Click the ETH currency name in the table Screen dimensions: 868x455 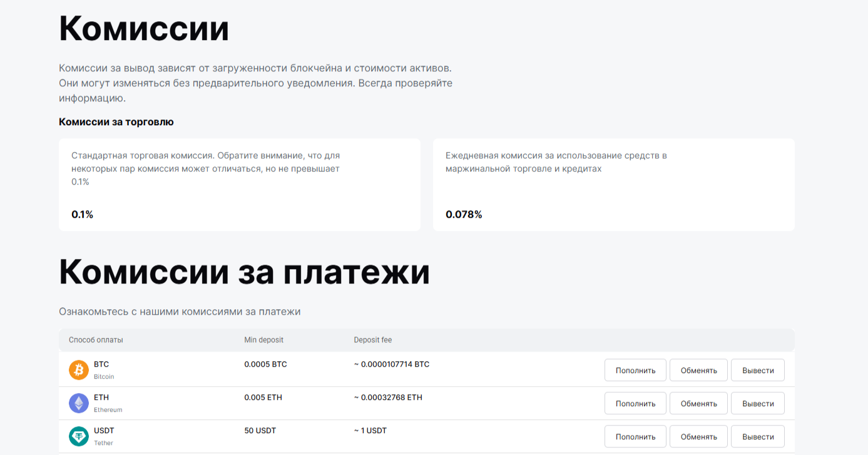101,397
